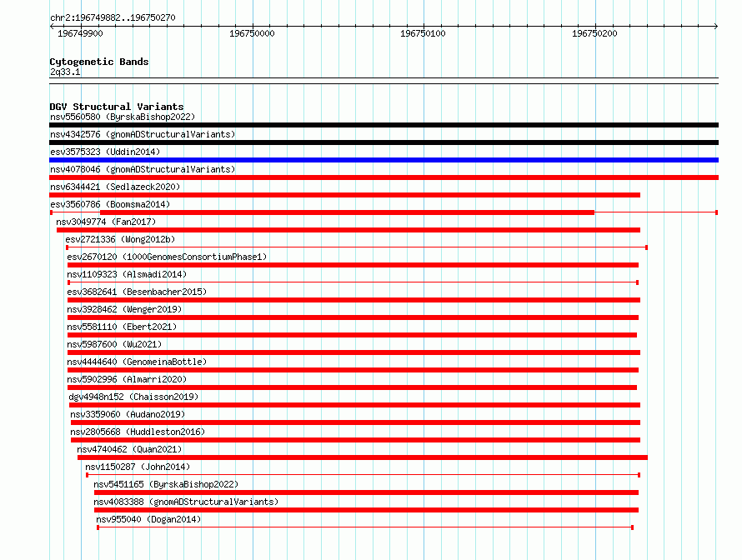The image size is (742, 560).
Task: Select the esv3560786 variant bar
Action: point(384,212)
